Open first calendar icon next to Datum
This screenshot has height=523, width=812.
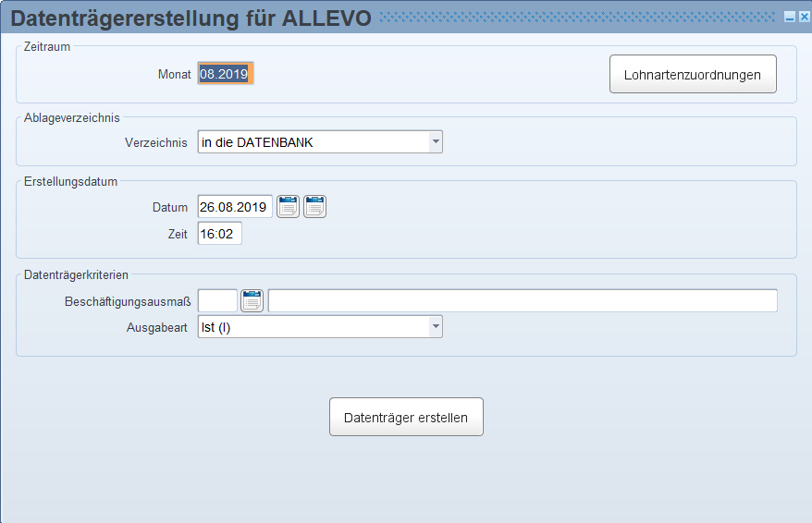tap(288, 207)
